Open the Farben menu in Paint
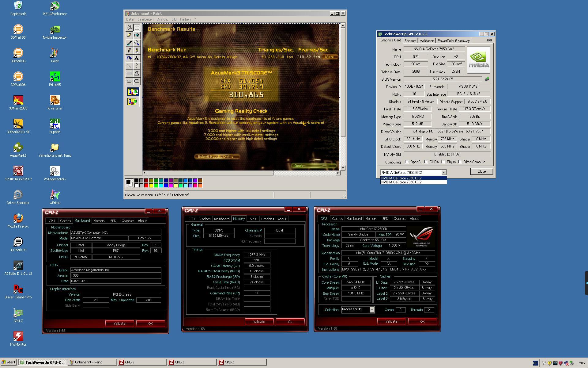The height and width of the screenshot is (368, 588). coord(185,19)
